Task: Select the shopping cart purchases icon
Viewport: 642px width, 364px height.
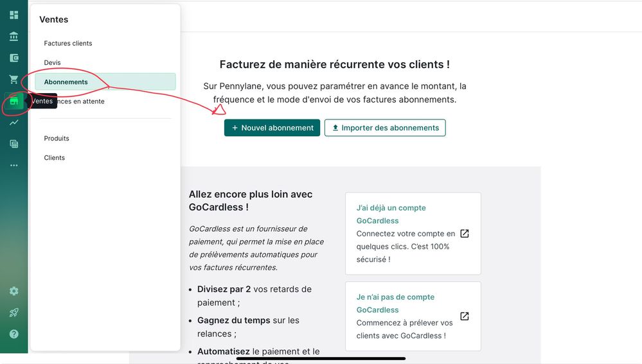Action: tap(13, 80)
